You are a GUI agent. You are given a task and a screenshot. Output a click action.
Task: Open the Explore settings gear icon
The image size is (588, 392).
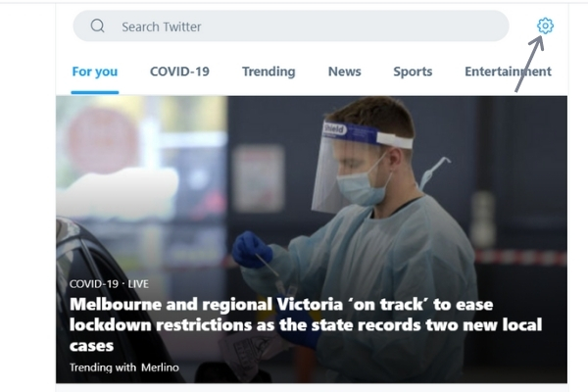tap(545, 25)
